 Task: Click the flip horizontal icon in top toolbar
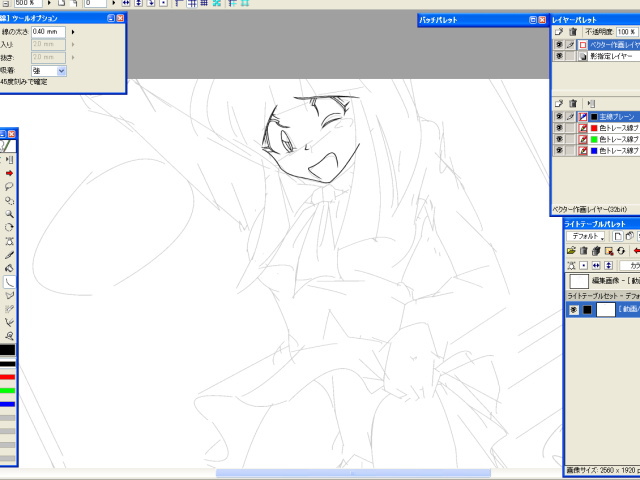click(126, 4)
